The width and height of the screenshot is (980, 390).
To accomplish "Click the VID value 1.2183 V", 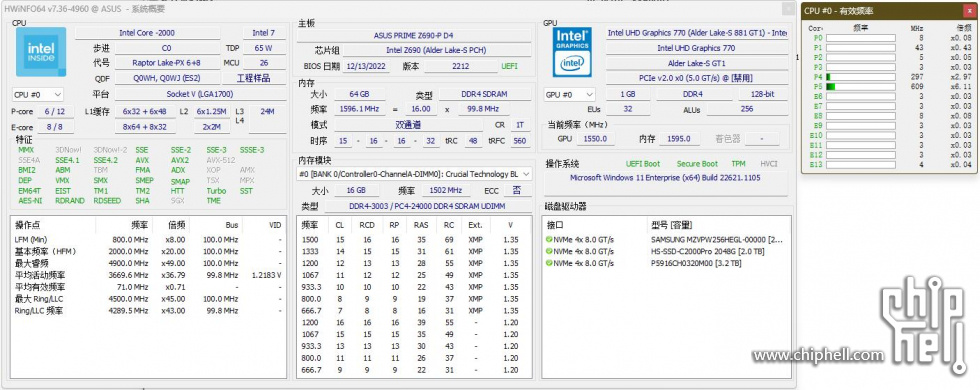I will point(266,275).
